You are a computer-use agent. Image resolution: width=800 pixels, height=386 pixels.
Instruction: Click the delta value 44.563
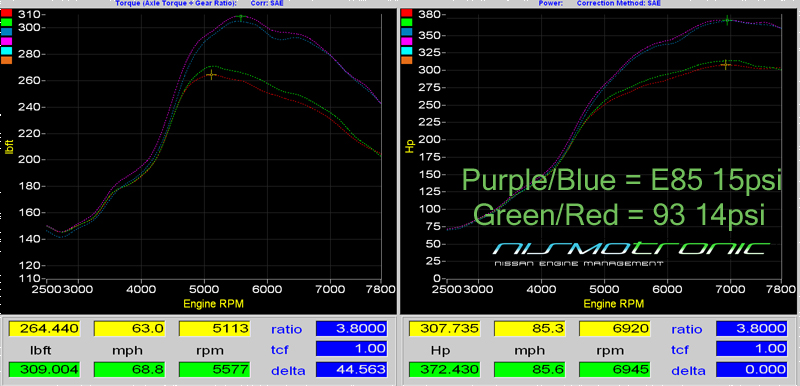[351, 369]
